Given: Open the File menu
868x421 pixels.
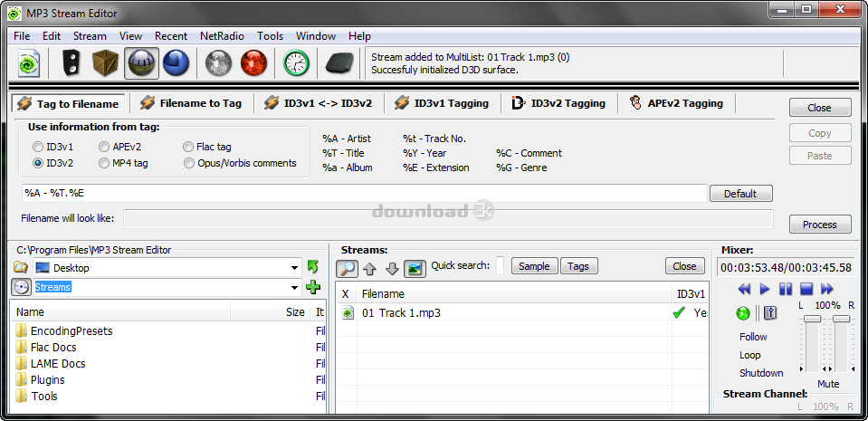Looking at the screenshot, I should 22,36.
